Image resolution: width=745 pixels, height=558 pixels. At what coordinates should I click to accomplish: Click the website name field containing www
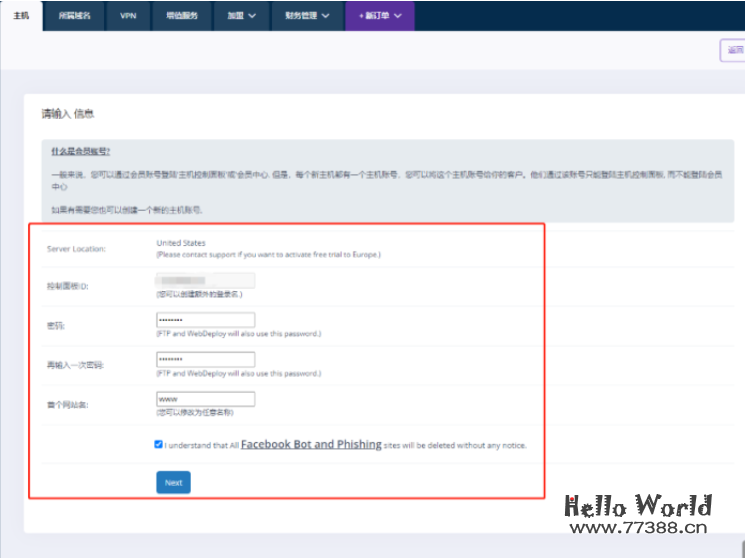tap(205, 399)
